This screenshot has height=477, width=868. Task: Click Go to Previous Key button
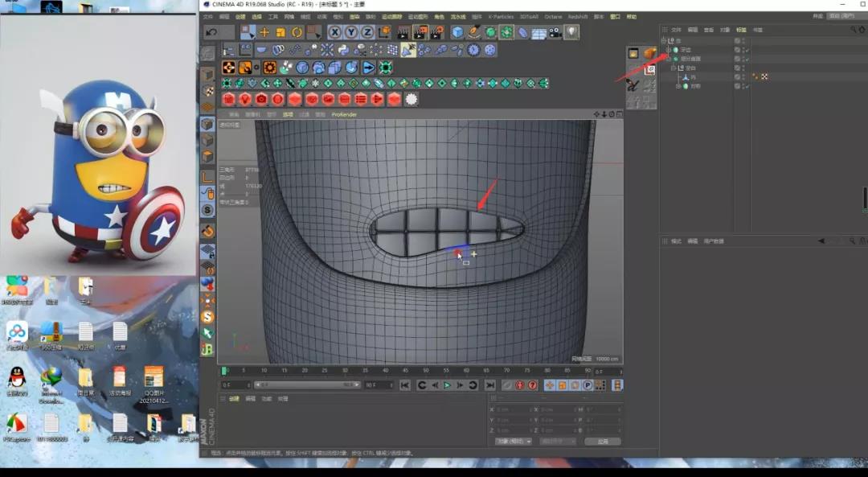point(422,385)
